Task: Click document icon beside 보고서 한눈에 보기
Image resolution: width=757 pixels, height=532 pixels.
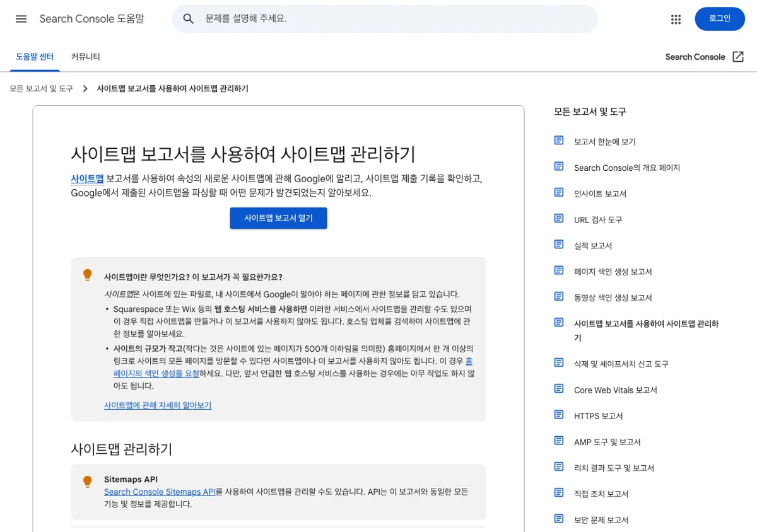Action: click(x=559, y=140)
